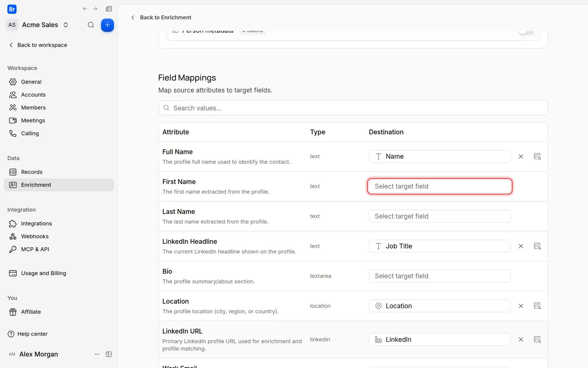Open the Integrations page

point(59,223)
